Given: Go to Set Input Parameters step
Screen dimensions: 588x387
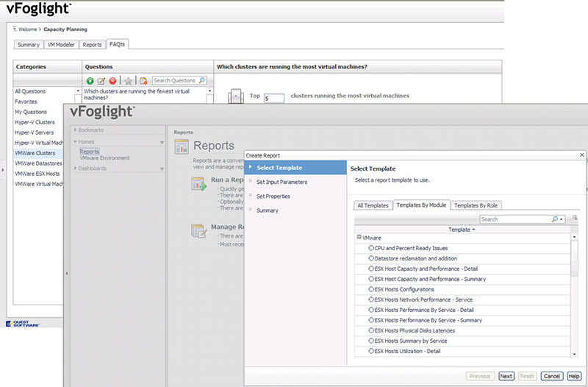Looking at the screenshot, I should point(282,182).
